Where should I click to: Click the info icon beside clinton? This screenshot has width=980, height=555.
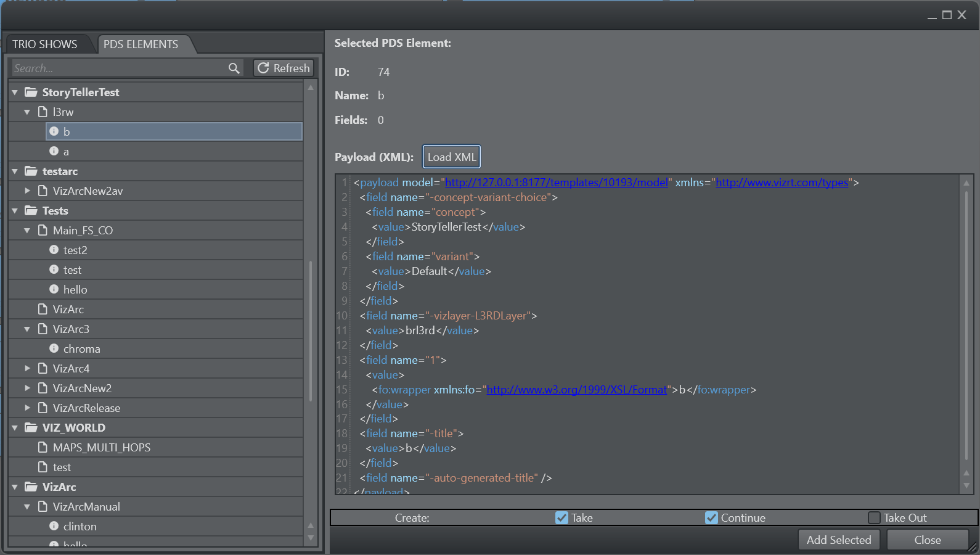point(54,527)
